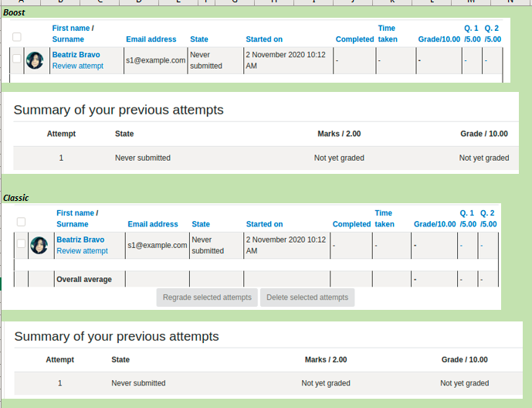532x408 pixels.
Task: Select Not yet graded under Marks in Boost summary
Action: pyautogui.click(x=339, y=158)
